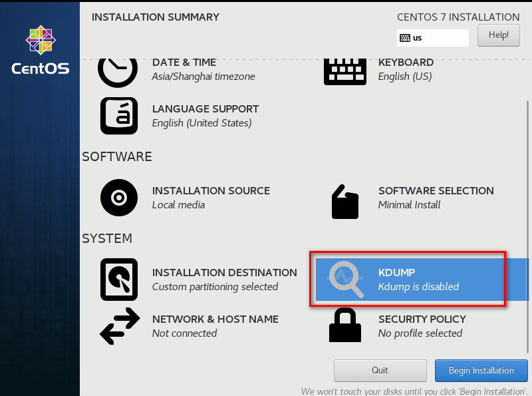Click 'Local media' source text
The width and height of the screenshot is (532, 396).
(x=178, y=205)
